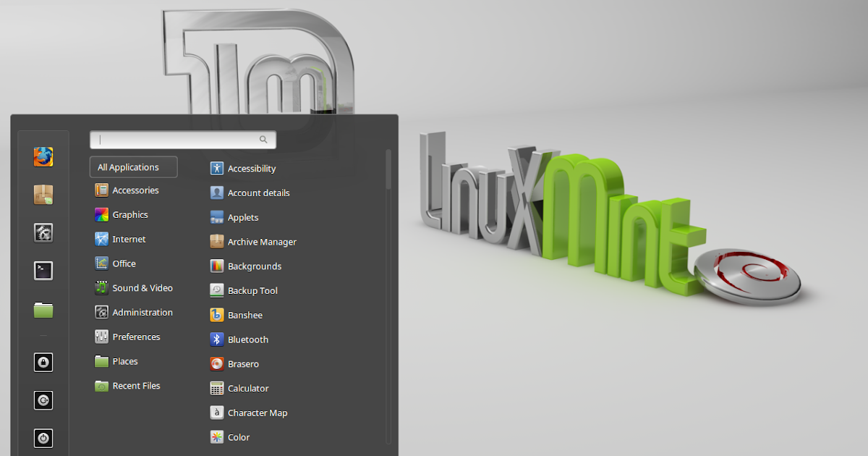Select the Graphics category
Screen dimensions: 868x456
[130, 214]
